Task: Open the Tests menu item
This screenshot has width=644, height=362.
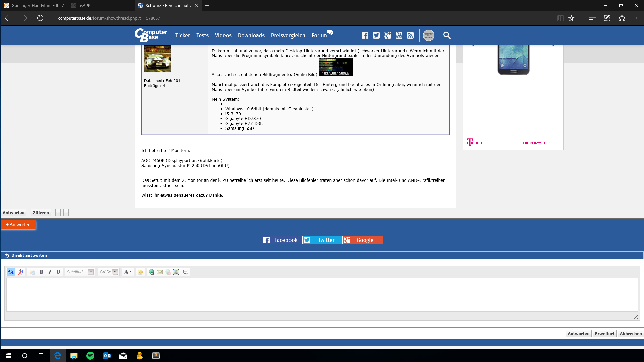Action: (x=202, y=35)
